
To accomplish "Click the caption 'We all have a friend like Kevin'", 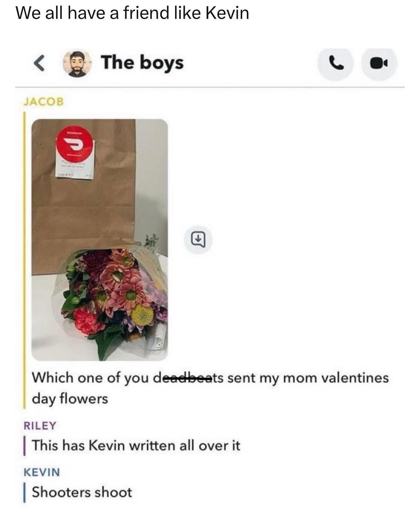I will click(x=132, y=13).
